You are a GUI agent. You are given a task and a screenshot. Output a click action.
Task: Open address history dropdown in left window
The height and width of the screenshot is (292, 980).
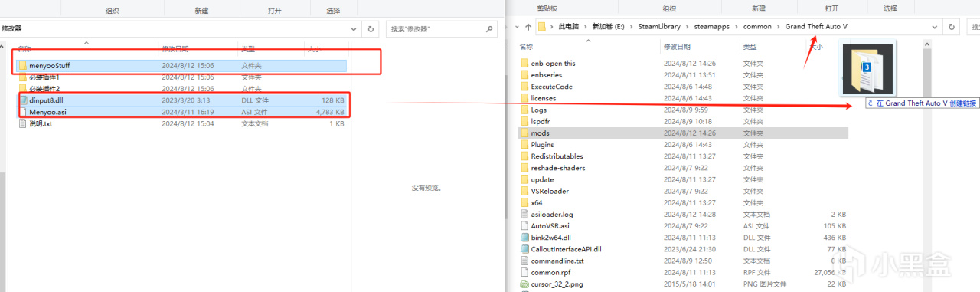coord(354,28)
